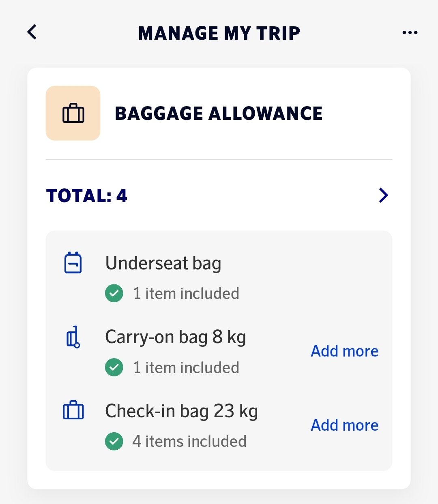Viewport: 438px width, 504px height.
Task: Click the suitcase icon beside Baggage Allowance
Action: tap(73, 113)
